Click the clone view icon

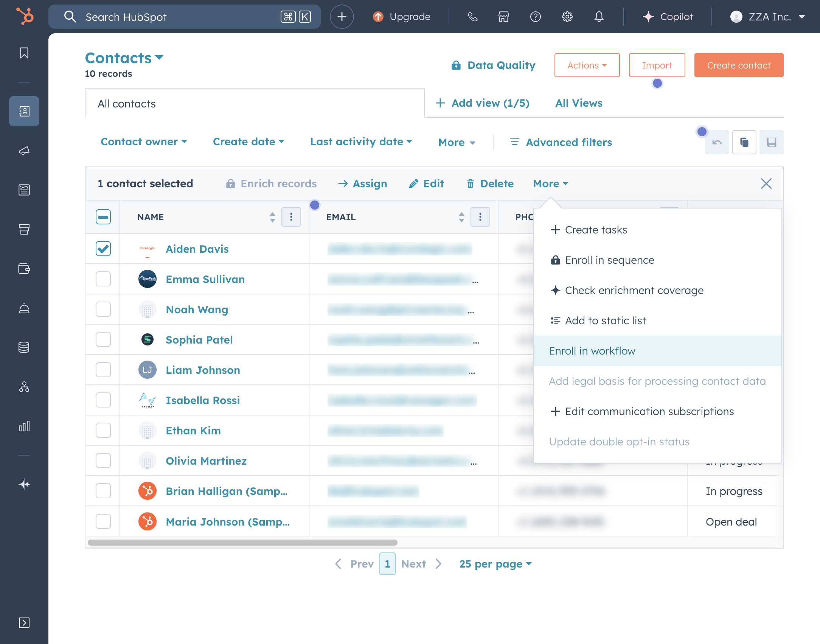(744, 142)
